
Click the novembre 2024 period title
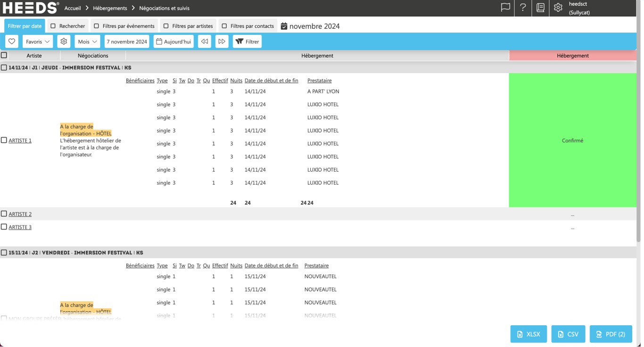(314, 26)
